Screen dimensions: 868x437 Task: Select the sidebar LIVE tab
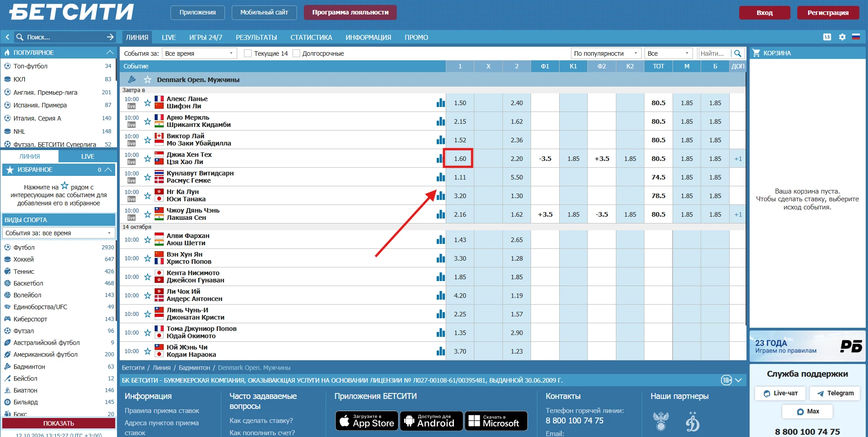88,156
